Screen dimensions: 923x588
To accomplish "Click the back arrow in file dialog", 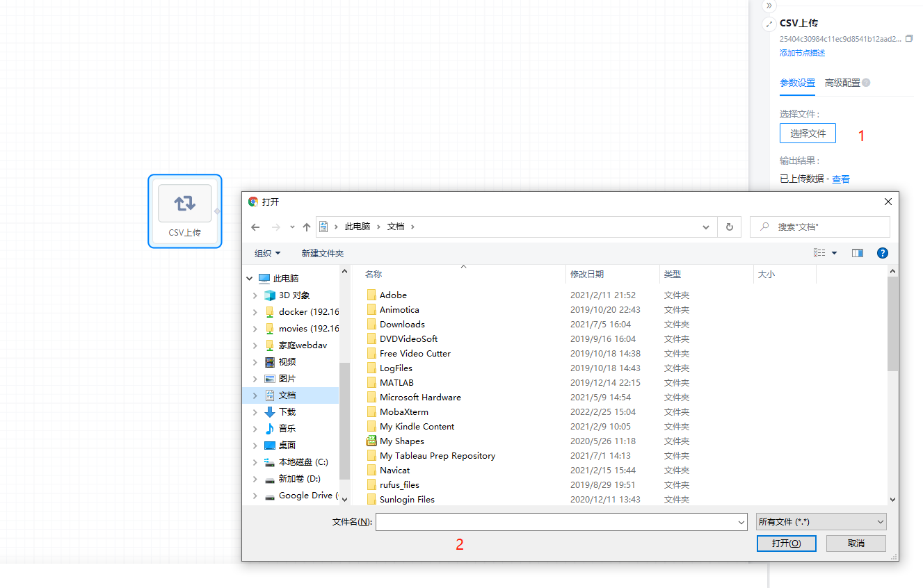I will 255,227.
